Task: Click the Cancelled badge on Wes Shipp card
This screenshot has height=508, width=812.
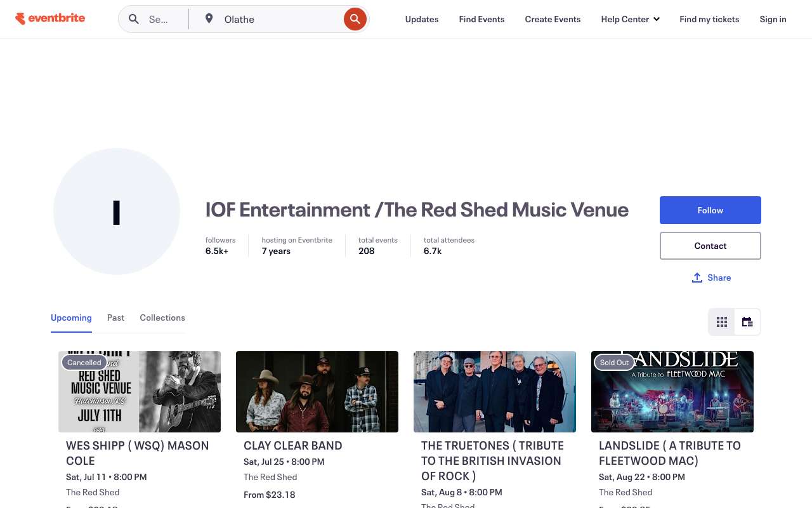Action: pos(84,363)
